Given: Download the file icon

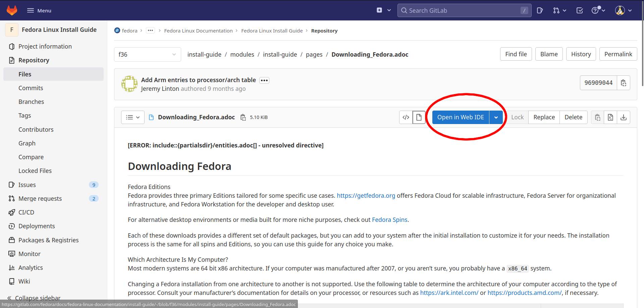Looking at the screenshot, I should [624, 117].
